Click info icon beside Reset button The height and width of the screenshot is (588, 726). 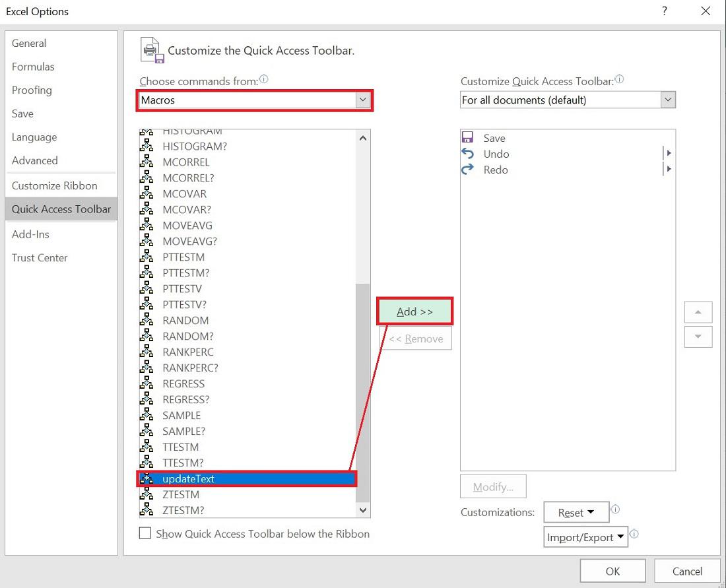(615, 509)
